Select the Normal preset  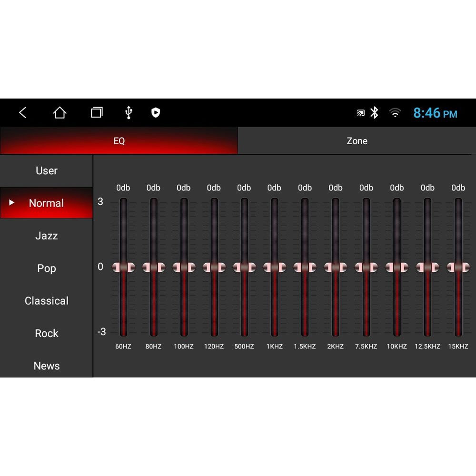point(47,203)
